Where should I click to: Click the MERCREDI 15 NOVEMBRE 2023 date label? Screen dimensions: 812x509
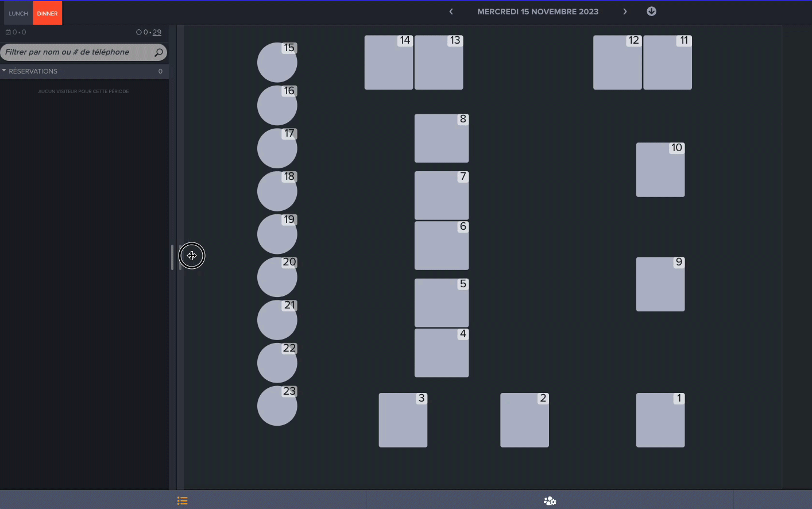click(x=538, y=11)
